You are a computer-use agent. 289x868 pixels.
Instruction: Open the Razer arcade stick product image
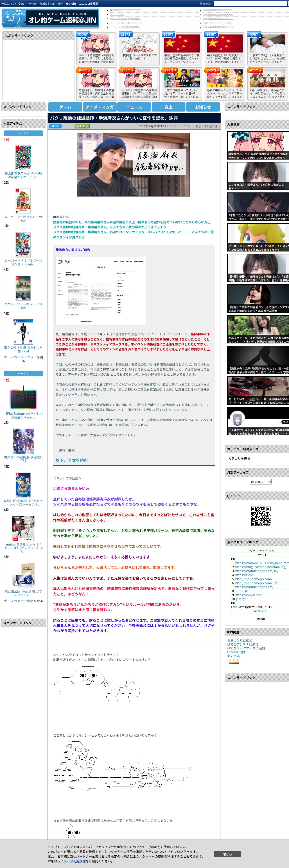[x=23, y=398]
